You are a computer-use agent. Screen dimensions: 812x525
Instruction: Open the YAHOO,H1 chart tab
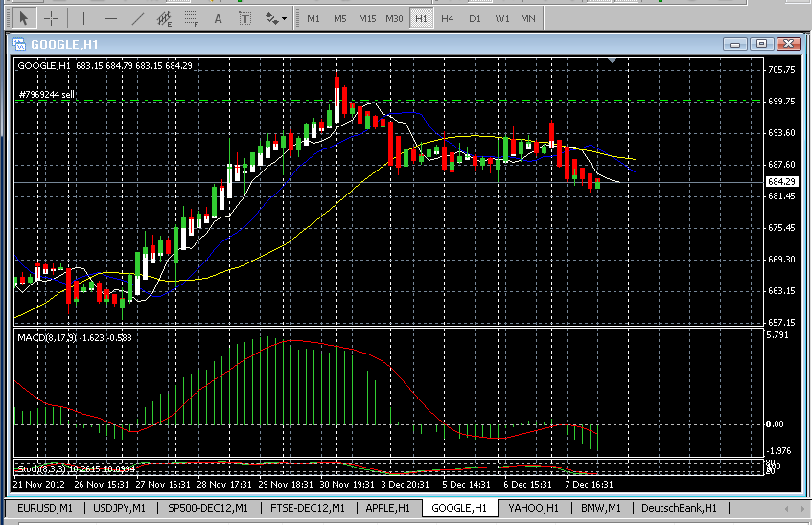(533, 508)
